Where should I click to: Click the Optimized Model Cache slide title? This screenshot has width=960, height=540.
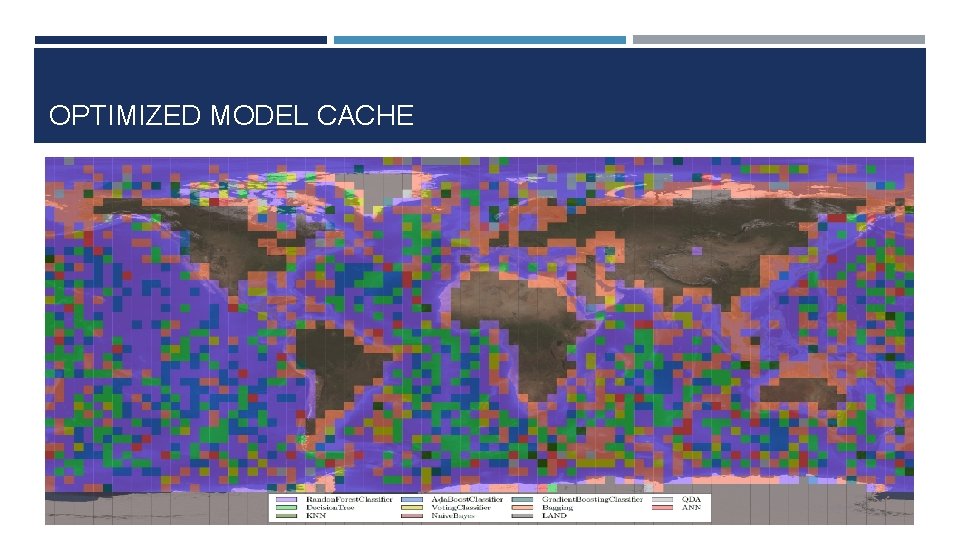231,115
